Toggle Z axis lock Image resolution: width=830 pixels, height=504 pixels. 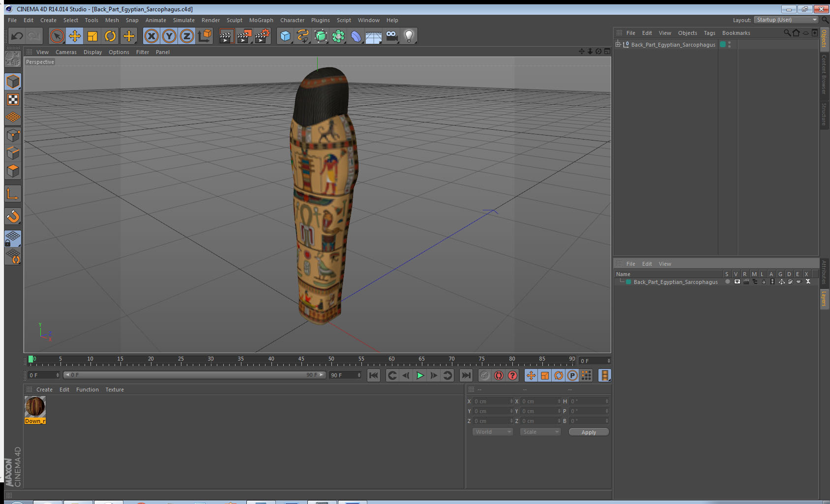coord(187,36)
